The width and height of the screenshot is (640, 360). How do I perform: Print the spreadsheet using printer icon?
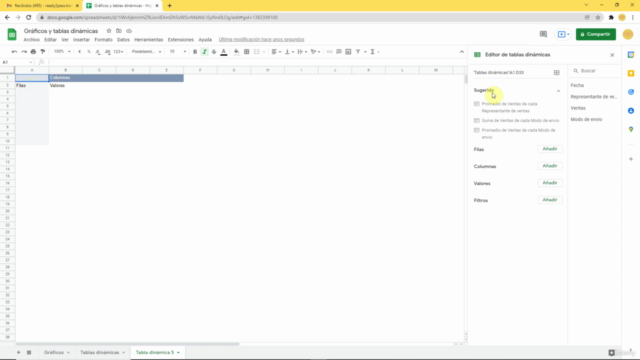[x=33, y=52]
